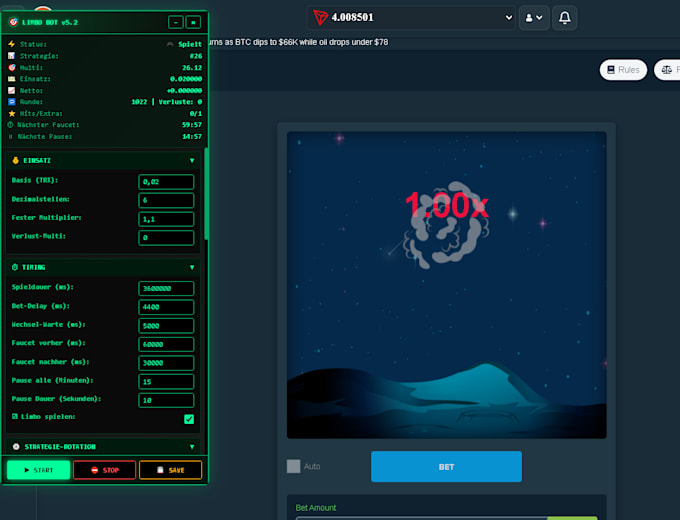
Task: Click the Faucet vorher (ms) input field
Action: click(166, 344)
